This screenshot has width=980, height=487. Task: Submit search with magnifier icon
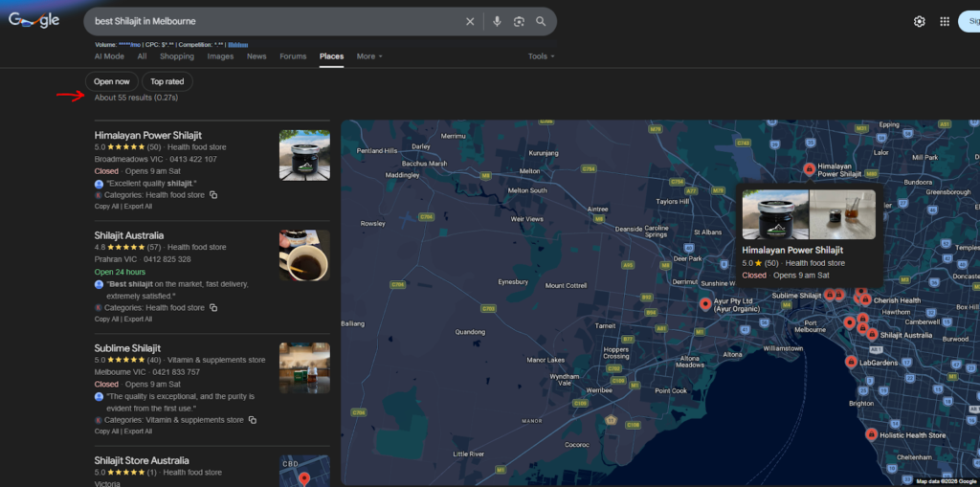541,22
